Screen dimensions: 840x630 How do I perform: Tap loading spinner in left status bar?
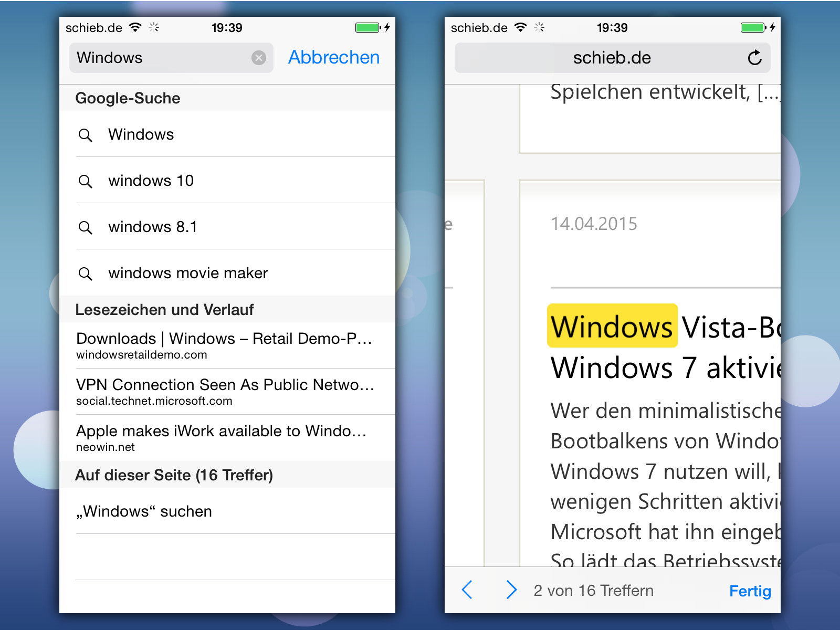(x=154, y=27)
